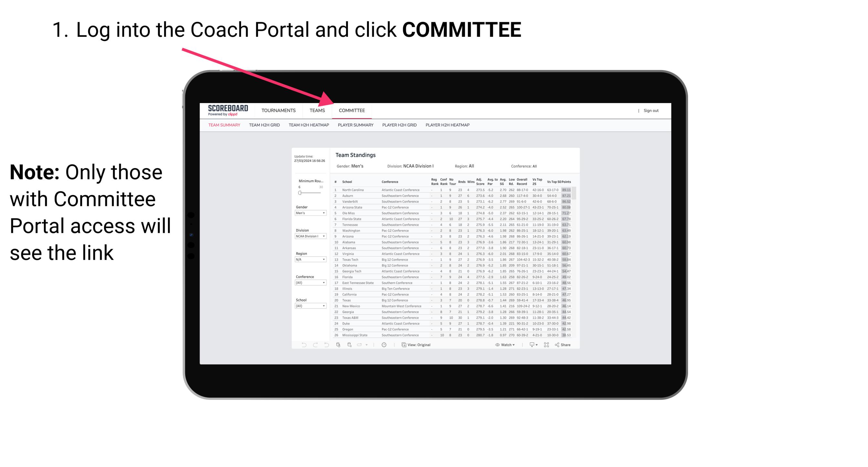Click the undo arrow icon
The height and width of the screenshot is (467, 868).
[x=301, y=345]
